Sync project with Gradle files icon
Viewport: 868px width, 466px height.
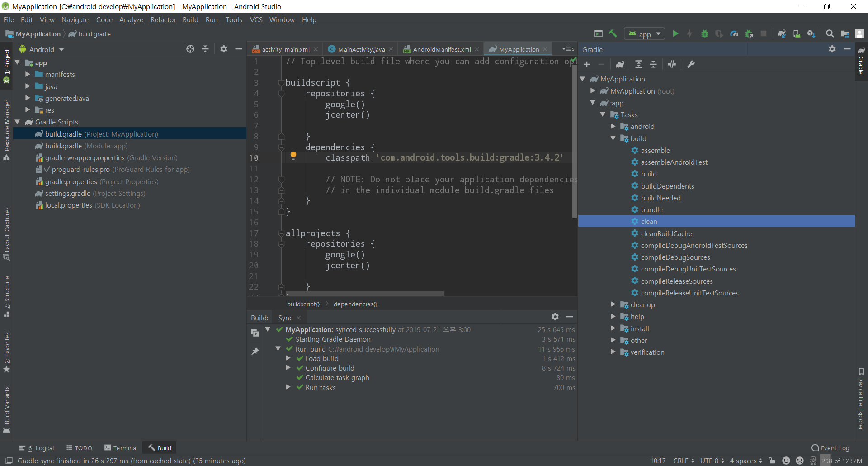tap(782, 33)
